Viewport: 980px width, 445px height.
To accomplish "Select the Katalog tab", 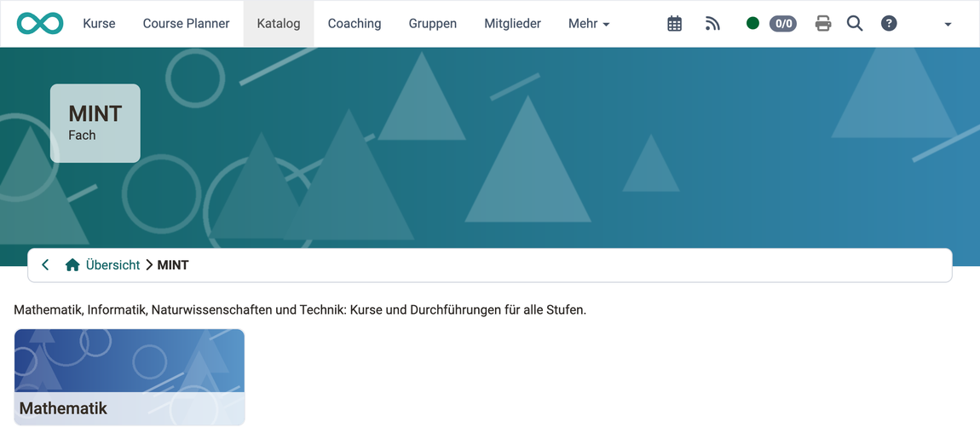I will [279, 24].
